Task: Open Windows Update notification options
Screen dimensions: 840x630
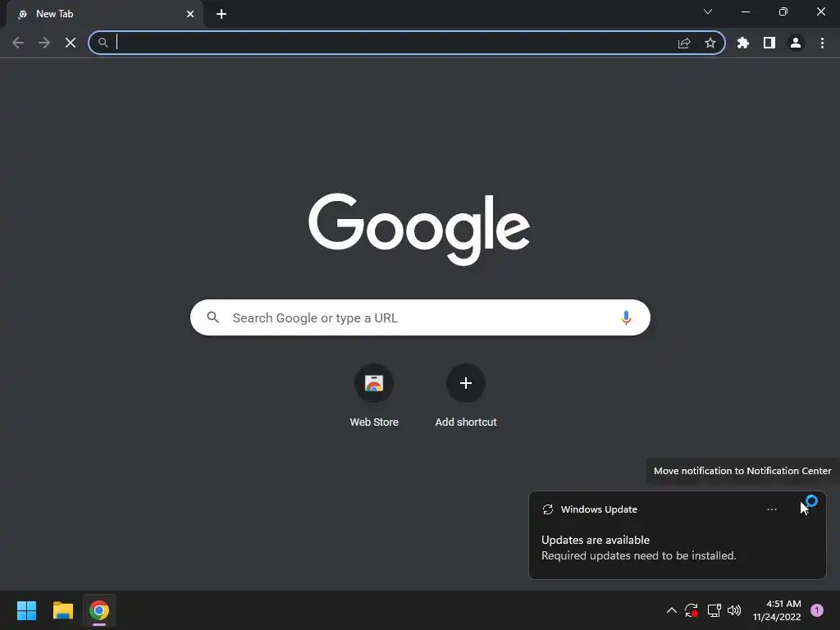Action: pyautogui.click(x=771, y=509)
